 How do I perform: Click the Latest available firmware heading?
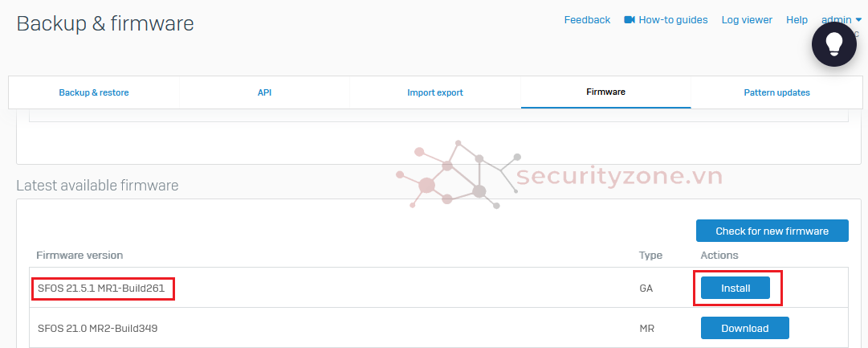97,186
